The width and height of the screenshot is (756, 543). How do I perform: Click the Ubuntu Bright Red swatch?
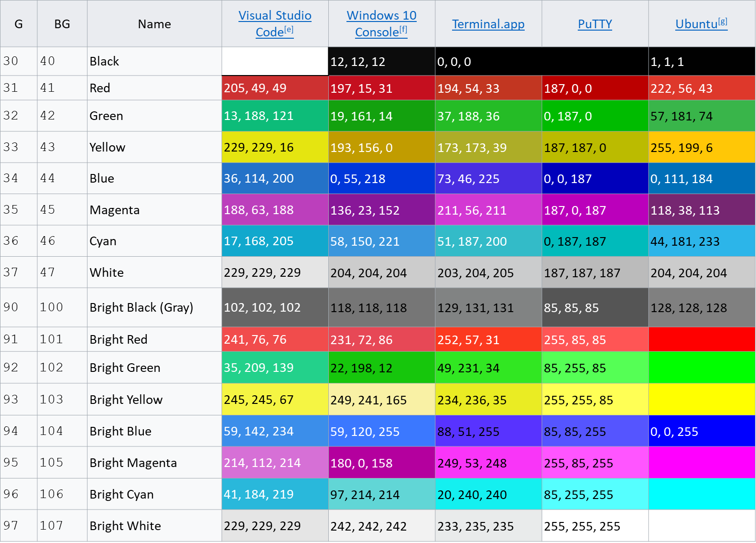pyautogui.click(x=702, y=339)
